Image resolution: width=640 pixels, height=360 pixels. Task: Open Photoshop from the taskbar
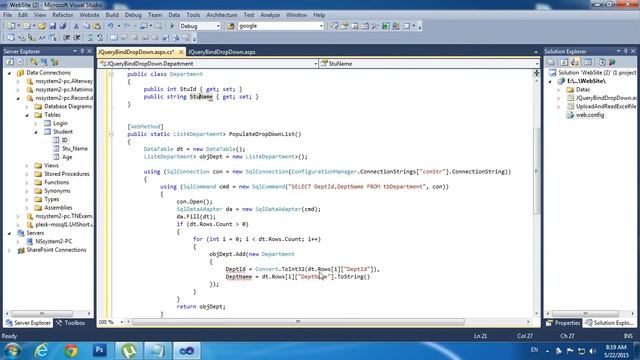pos(100,350)
